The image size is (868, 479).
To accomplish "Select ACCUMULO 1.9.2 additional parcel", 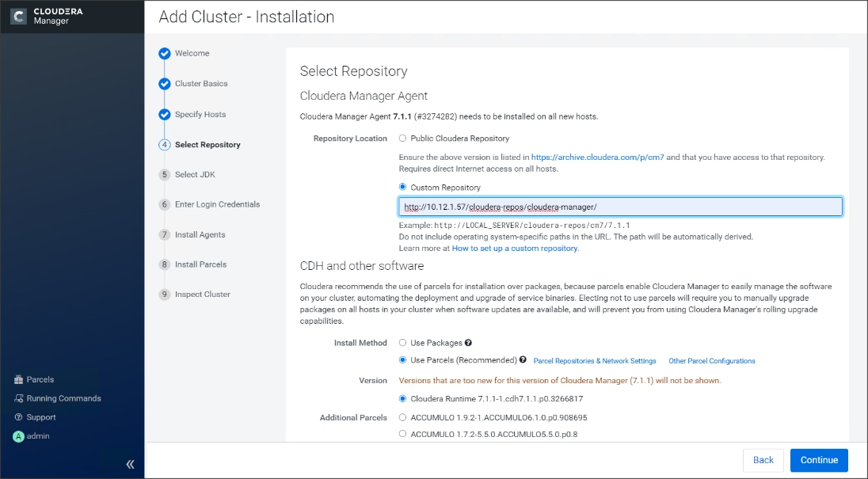I will click(x=402, y=417).
